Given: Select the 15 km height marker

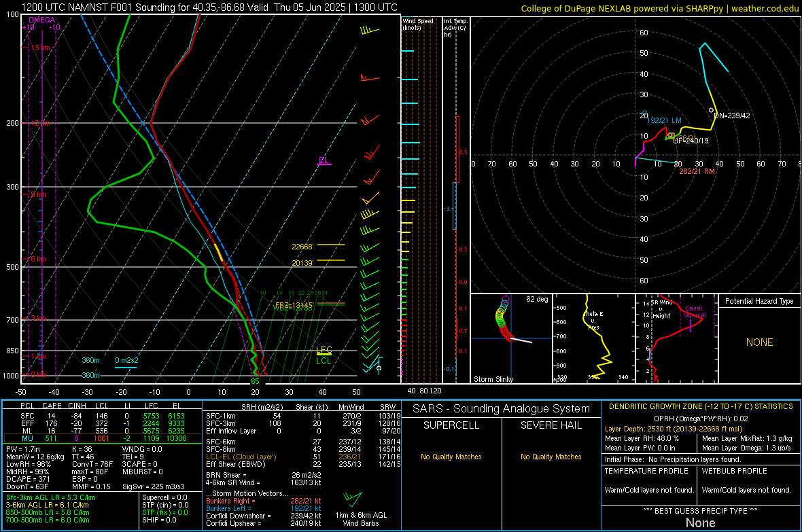Looking at the screenshot, I should pyautogui.click(x=40, y=48).
